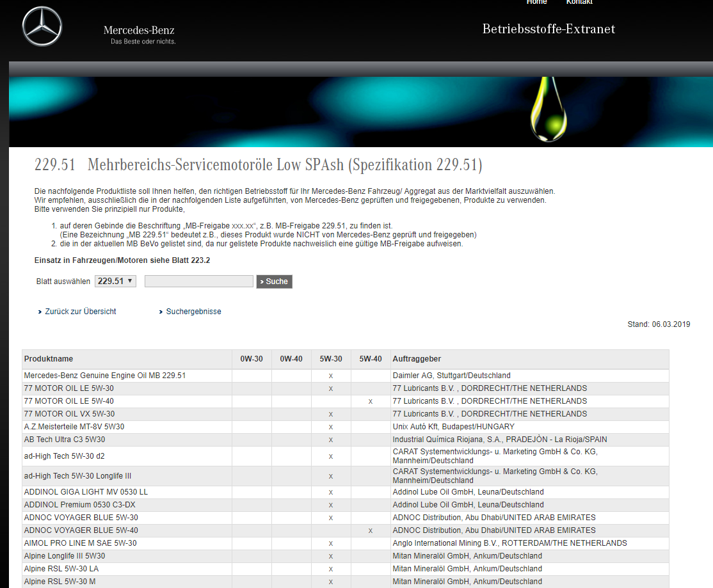Select row ADDINOL Premium 0530 C3-DX

(x=346, y=505)
